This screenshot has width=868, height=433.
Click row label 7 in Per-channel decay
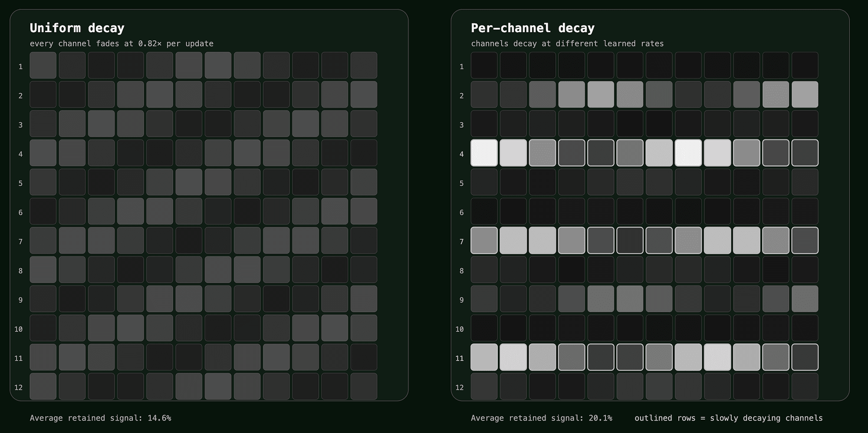[x=461, y=241]
